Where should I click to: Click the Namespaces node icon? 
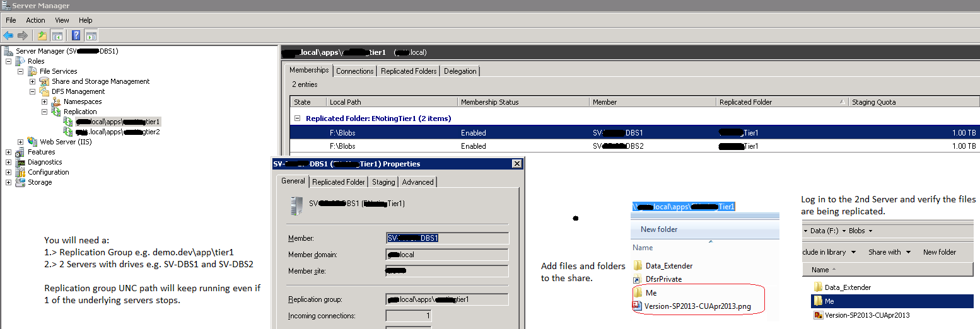tap(56, 101)
